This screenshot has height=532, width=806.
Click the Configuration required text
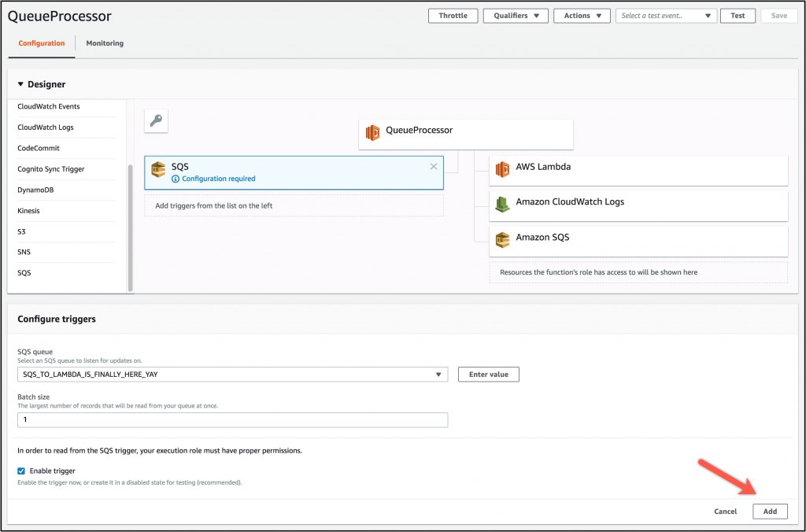pos(219,179)
